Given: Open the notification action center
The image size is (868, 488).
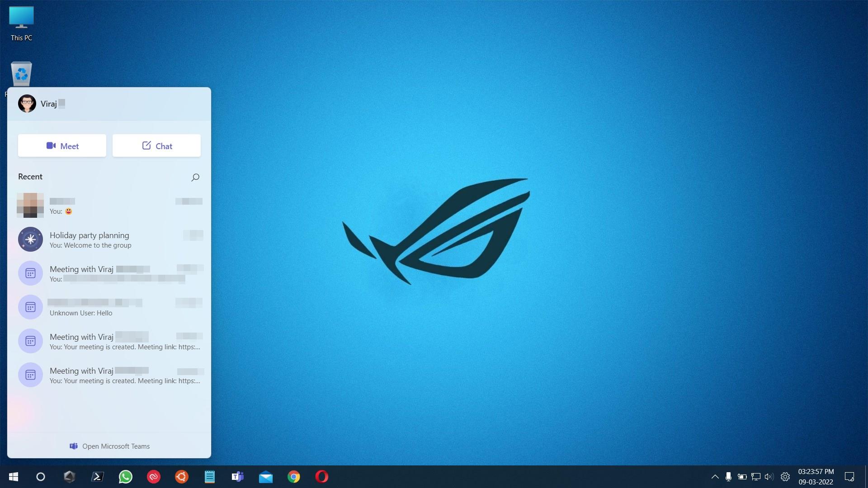Looking at the screenshot, I should pyautogui.click(x=849, y=477).
